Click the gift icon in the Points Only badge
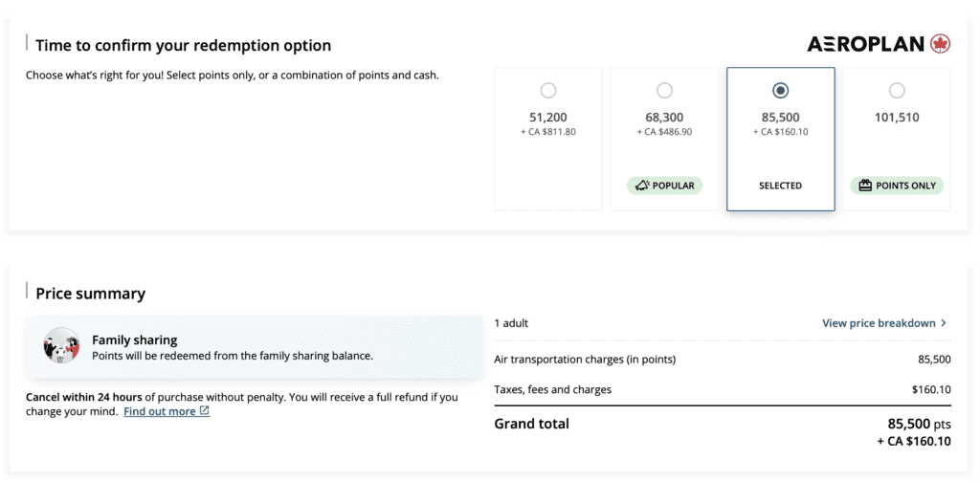 [x=865, y=186]
